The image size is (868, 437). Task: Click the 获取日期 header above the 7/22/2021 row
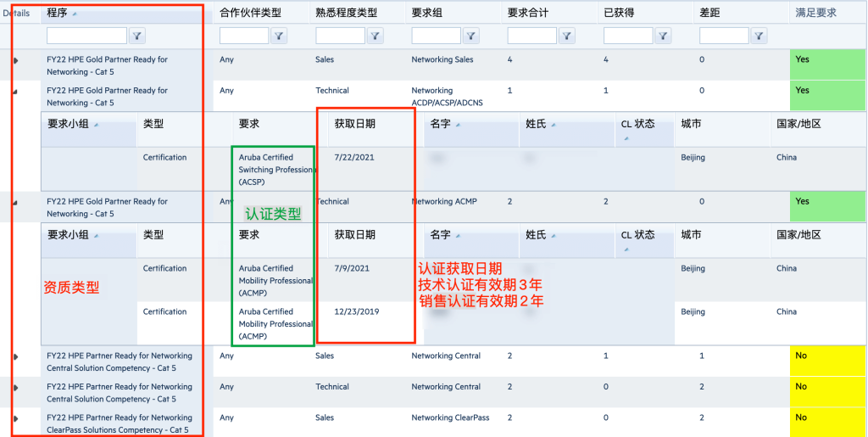coord(355,124)
